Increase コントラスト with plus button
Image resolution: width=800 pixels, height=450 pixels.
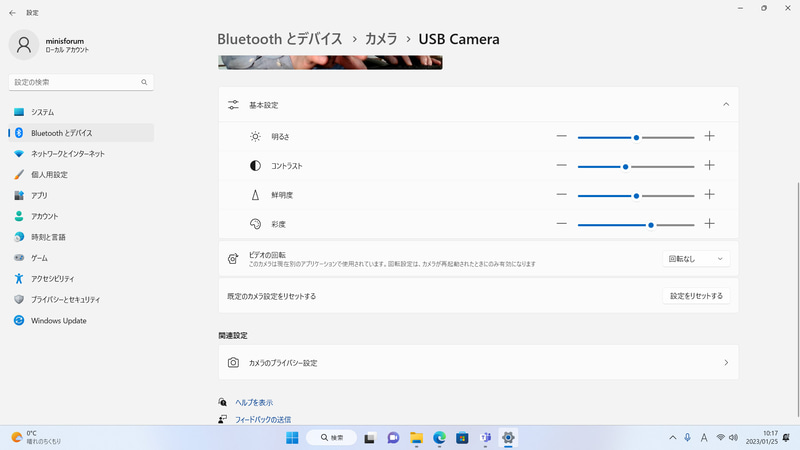709,165
